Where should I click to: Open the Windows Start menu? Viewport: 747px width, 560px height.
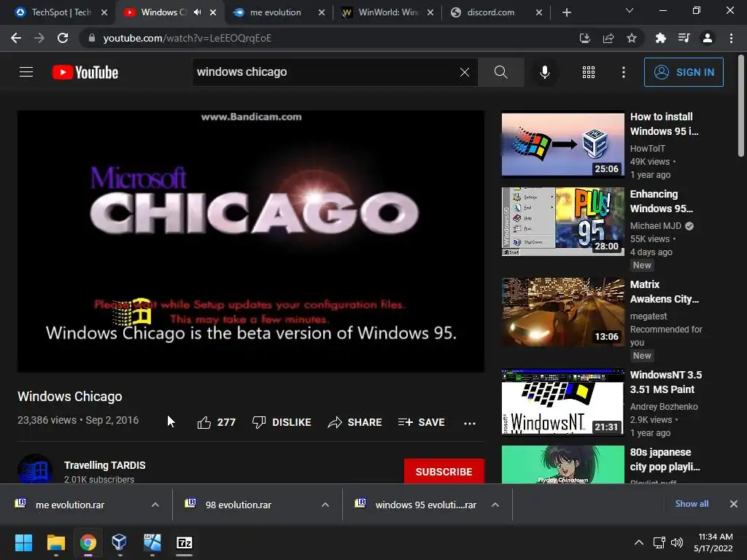[x=23, y=542]
